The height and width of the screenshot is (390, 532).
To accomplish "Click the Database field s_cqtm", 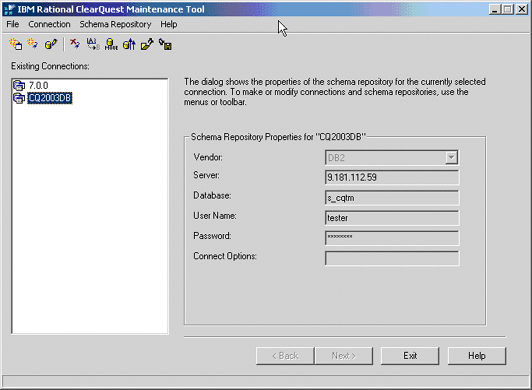I will [x=392, y=198].
